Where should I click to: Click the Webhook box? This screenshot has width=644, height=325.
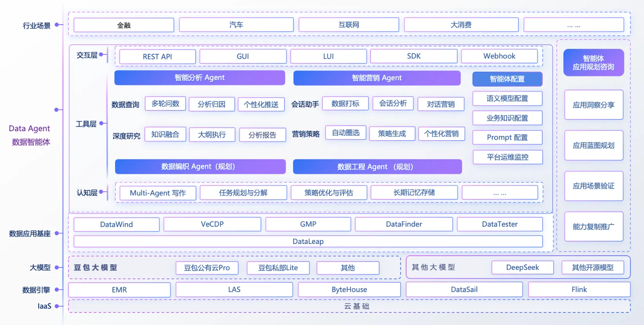coord(499,56)
